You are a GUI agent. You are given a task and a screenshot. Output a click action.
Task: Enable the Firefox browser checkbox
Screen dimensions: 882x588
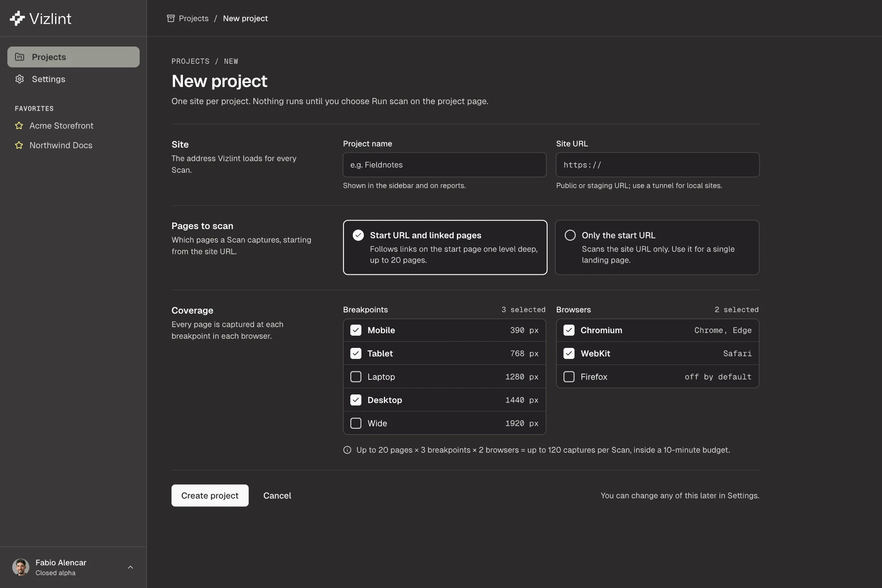click(x=569, y=377)
